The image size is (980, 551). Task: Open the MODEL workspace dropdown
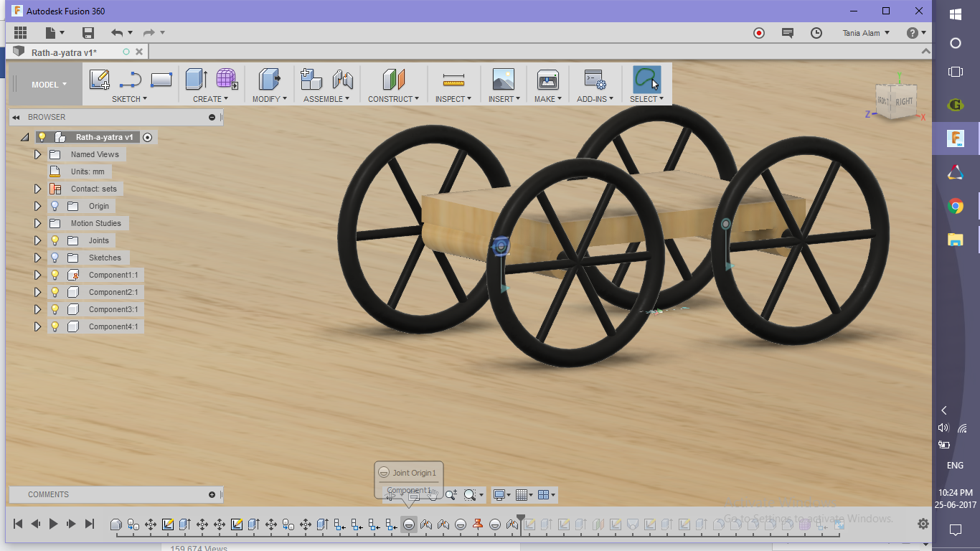49,85
